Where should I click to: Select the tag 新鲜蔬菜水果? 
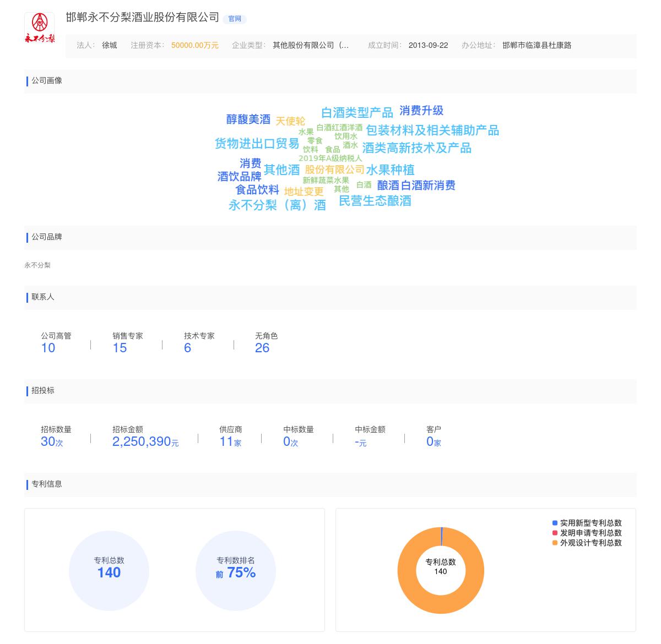(326, 181)
